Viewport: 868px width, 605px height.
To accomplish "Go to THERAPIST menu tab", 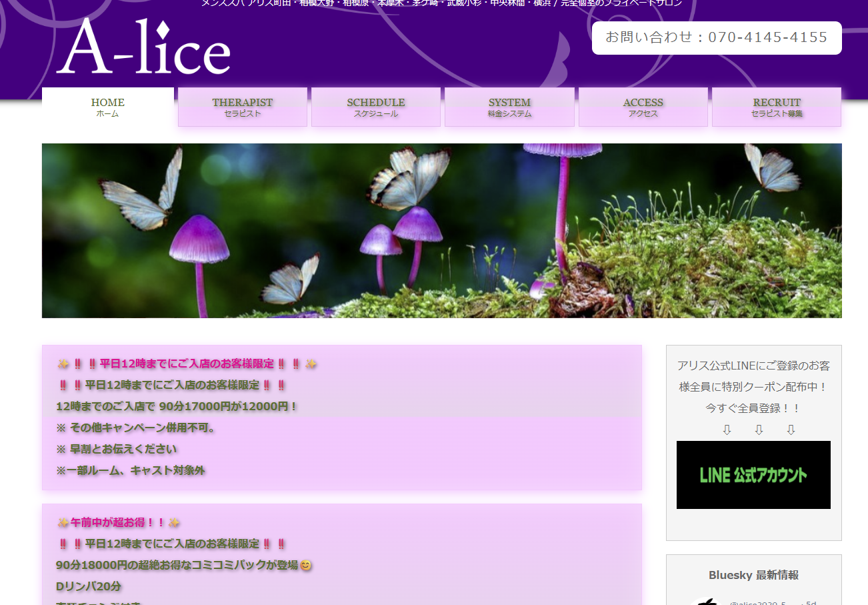I will click(x=243, y=107).
